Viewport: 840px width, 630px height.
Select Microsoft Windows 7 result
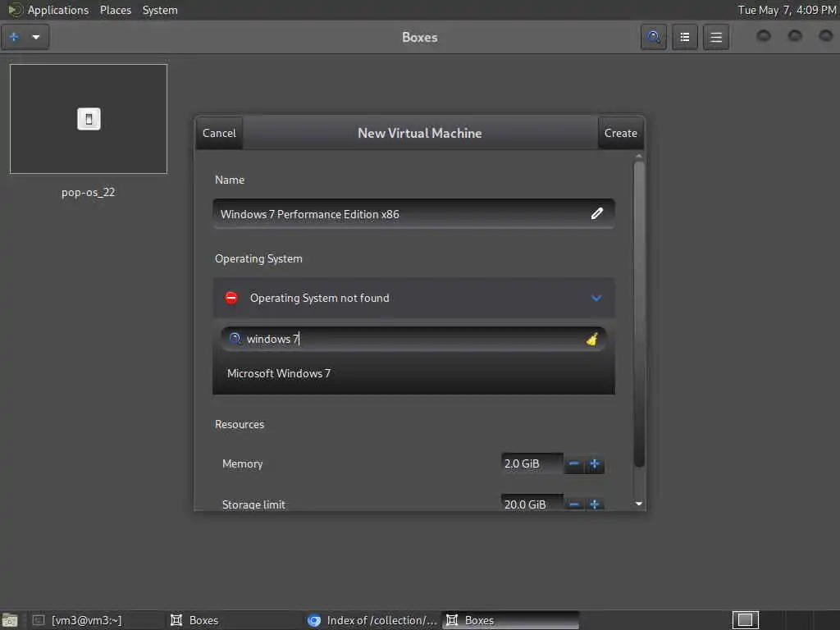413,373
